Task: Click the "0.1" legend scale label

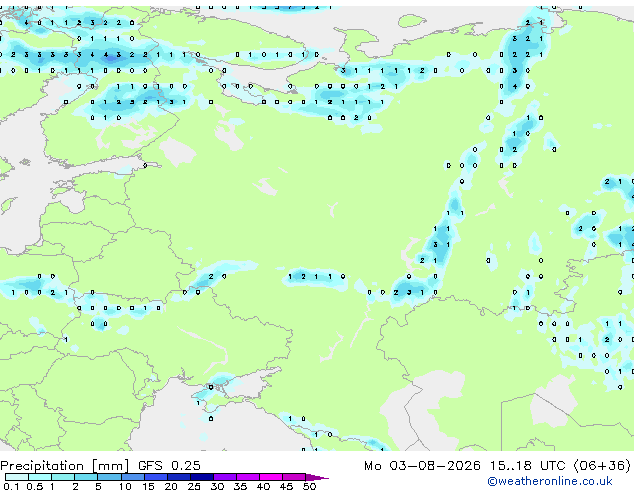Action: (x=11, y=486)
